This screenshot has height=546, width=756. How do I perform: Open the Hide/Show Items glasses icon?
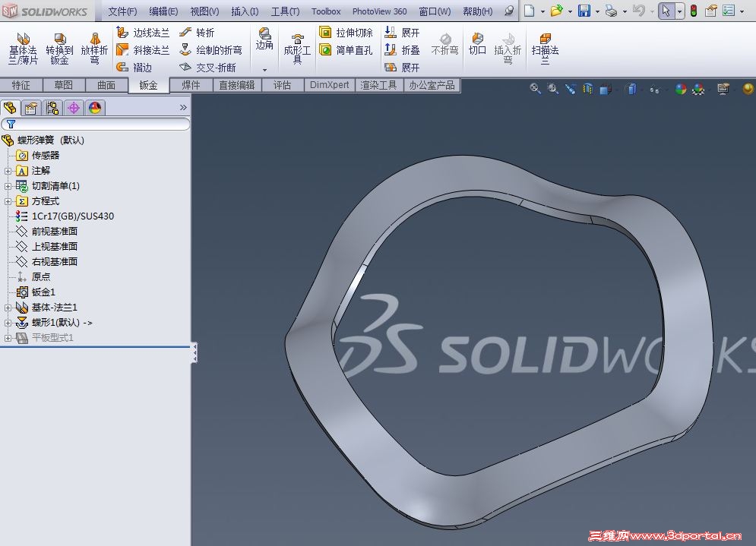[x=654, y=89]
